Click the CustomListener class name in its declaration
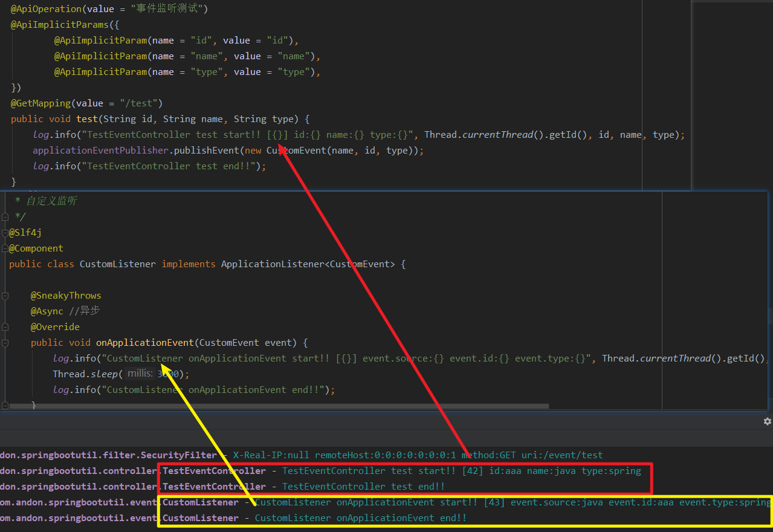This screenshot has height=532, width=773. [x=117, y=264]
